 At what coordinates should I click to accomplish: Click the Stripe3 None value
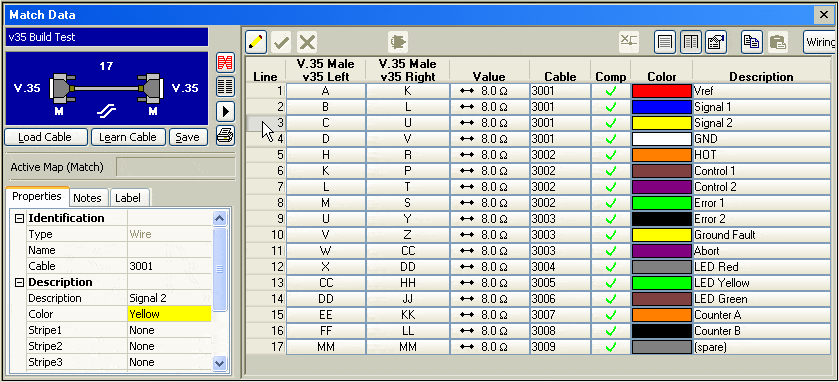(x=170, y=362)
